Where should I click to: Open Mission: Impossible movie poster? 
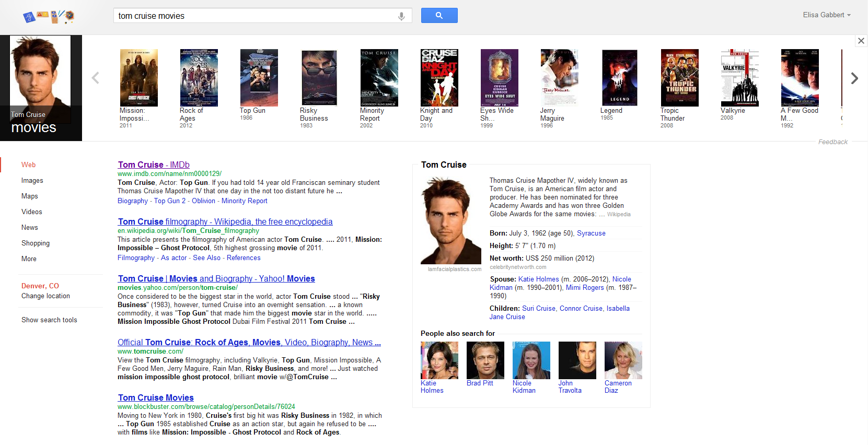(138, 78)
